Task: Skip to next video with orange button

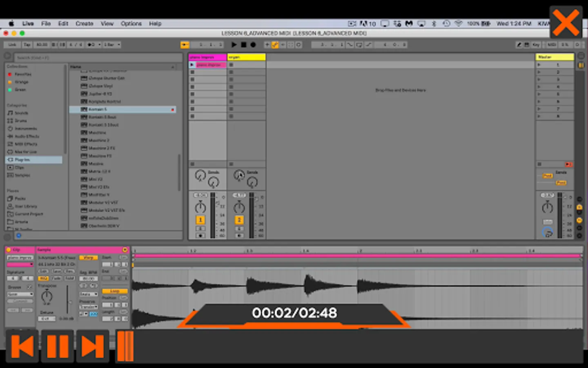Action: coord(93,347)
